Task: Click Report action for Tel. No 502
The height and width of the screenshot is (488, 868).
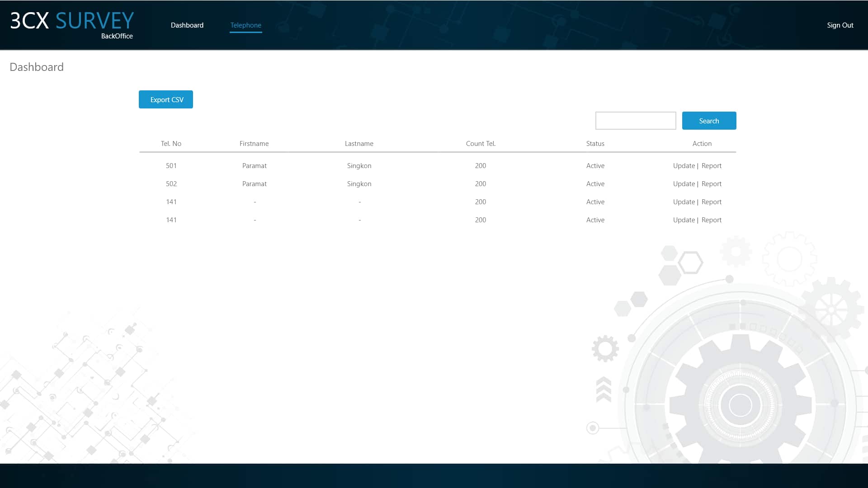Action: pos(711,183)
